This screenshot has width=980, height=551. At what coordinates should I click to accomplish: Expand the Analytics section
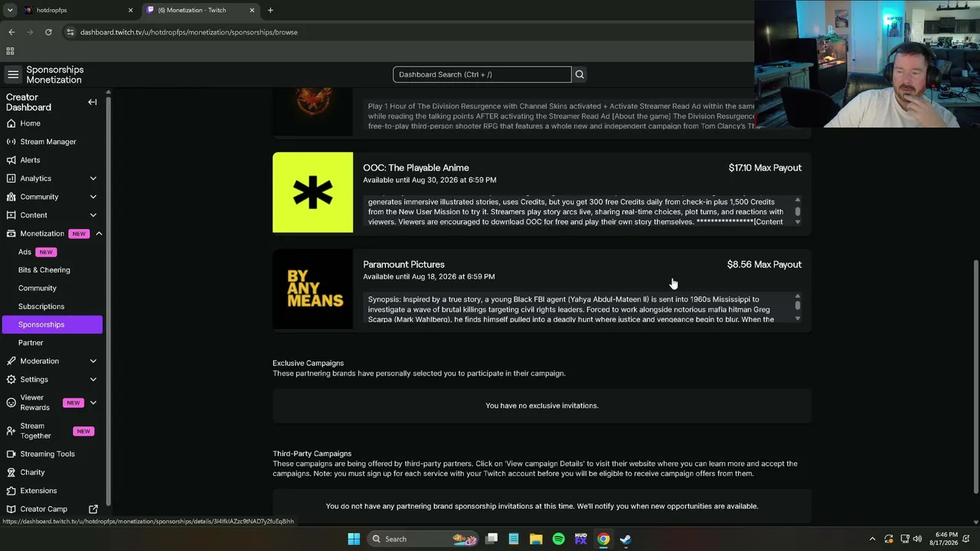click(93, 178)
